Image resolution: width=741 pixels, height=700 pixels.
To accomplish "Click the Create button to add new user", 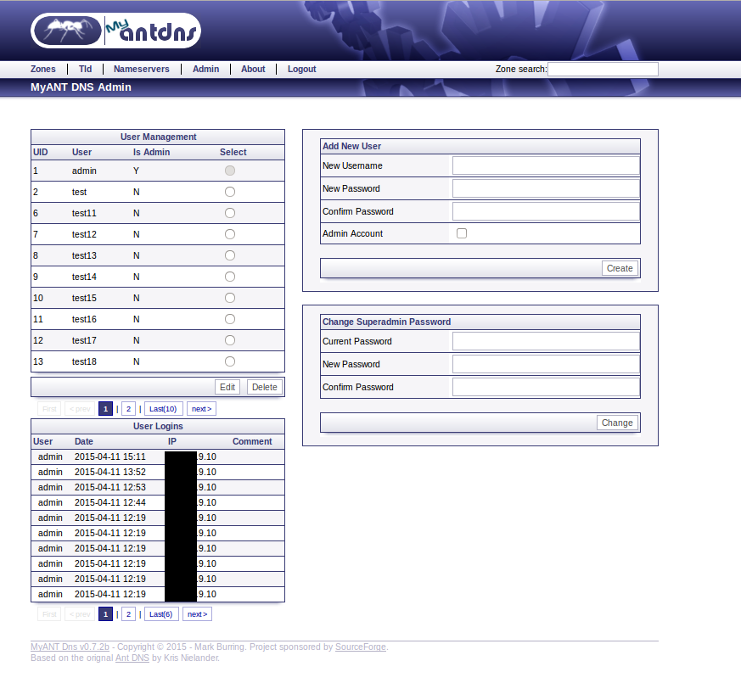I will (x=620, y=267).
